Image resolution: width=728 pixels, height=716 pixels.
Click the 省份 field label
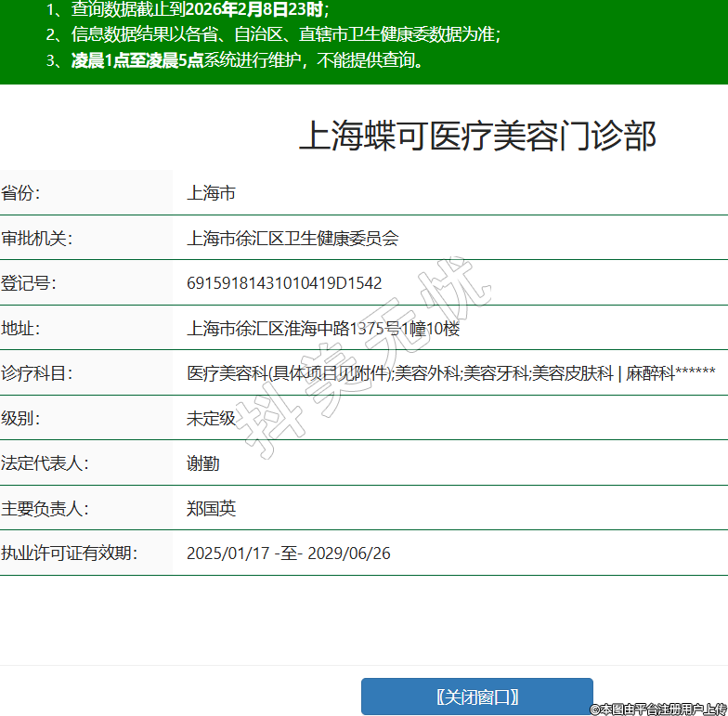tap(21, 193)
